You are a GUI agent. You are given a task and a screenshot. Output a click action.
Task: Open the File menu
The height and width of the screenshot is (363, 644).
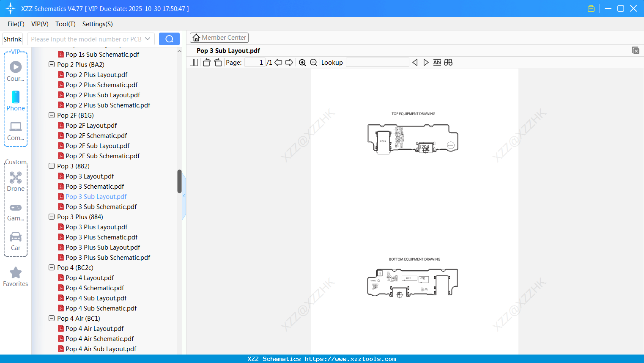coord(16,24)
